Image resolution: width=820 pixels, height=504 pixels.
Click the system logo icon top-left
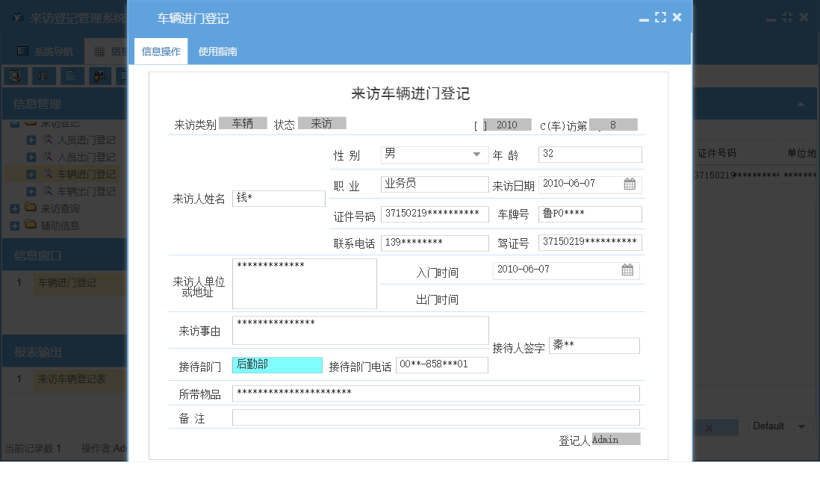18,16
